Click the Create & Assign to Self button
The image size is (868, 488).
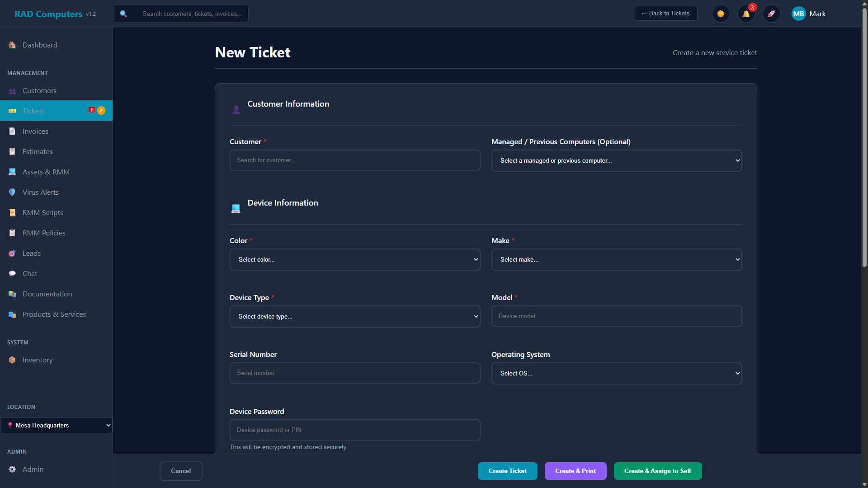658,471
